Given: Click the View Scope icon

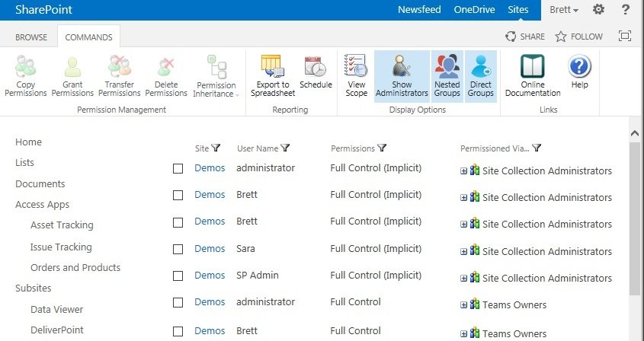Looking at the screenshot, I should pyautogui.click(x=356, y=67).
